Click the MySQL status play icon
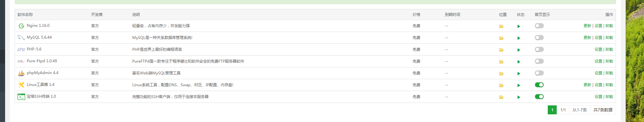This screenshot has width=644, height=122. 519,38
